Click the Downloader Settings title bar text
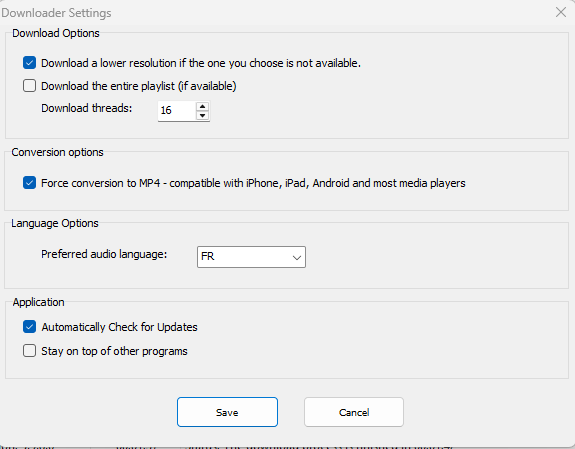The image size is (575, 449). tap(56, 13)
